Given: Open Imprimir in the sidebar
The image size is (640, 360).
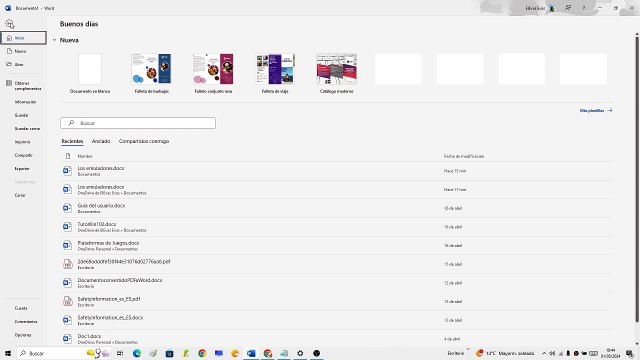Looking at the screenshot, I should point(22,142).
